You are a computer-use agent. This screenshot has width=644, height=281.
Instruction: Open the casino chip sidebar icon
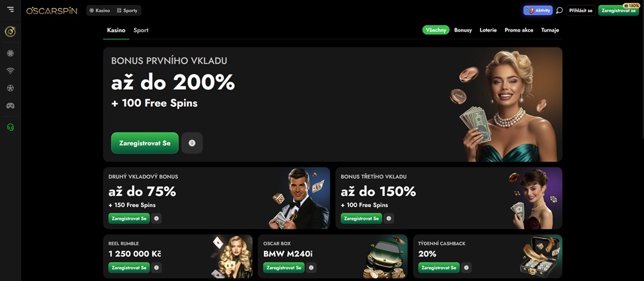10,53
